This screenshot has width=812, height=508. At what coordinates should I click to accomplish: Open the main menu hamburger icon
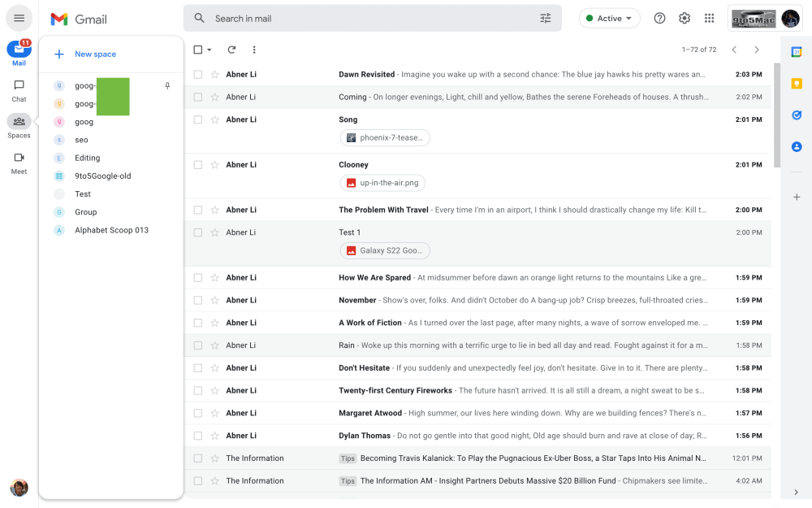(19, 18)
